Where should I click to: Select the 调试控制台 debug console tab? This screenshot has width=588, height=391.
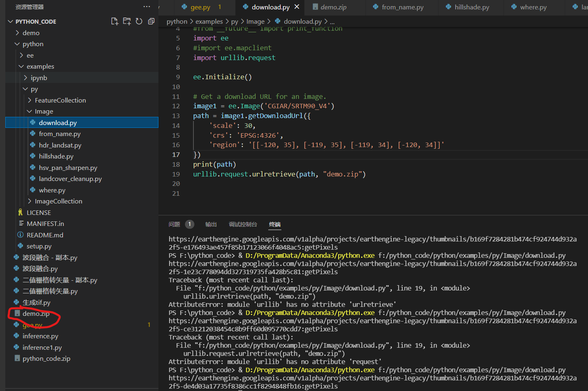click(243, 224)
